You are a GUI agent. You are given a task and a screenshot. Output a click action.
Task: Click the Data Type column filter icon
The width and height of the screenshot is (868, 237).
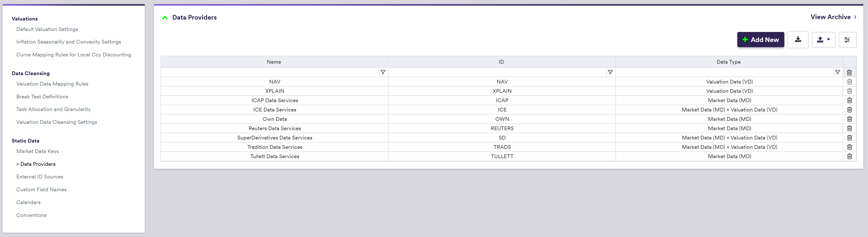[x=837, y=72]
